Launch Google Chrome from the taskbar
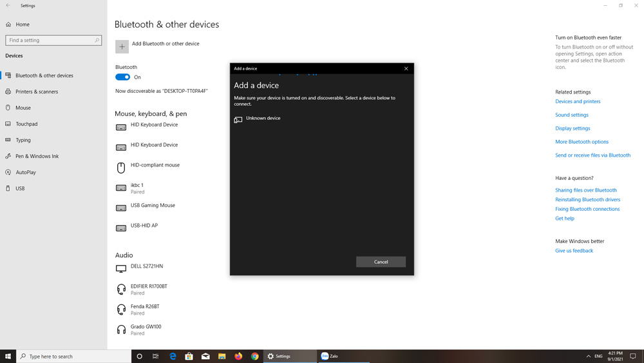Screen dimensions: 644x363 pyautogui.click(x=254, y=357)
